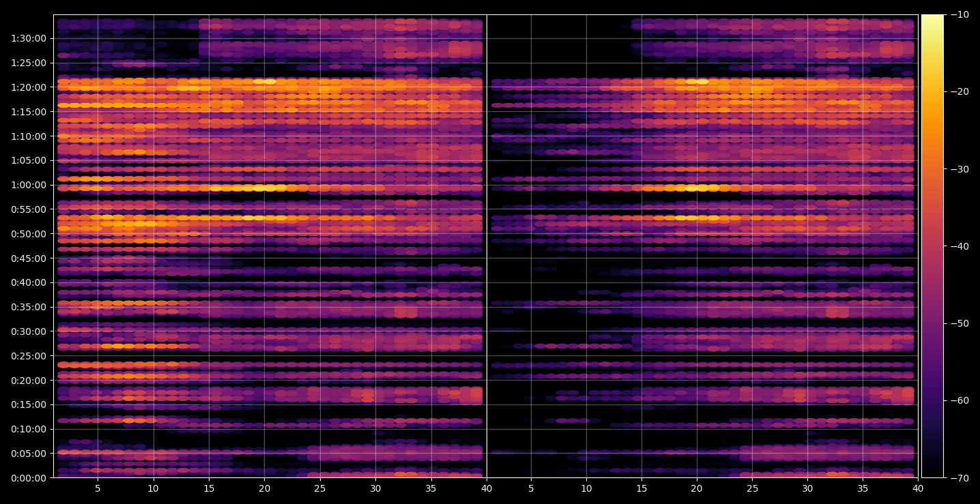
Task: Select the 0:05:00 y-axis tick label
Action: pos(28,454)
